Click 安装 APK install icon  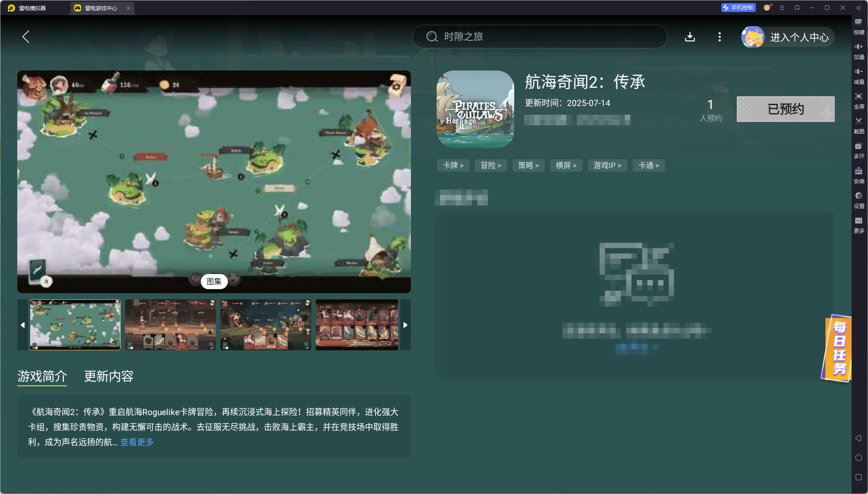[859, 176]
